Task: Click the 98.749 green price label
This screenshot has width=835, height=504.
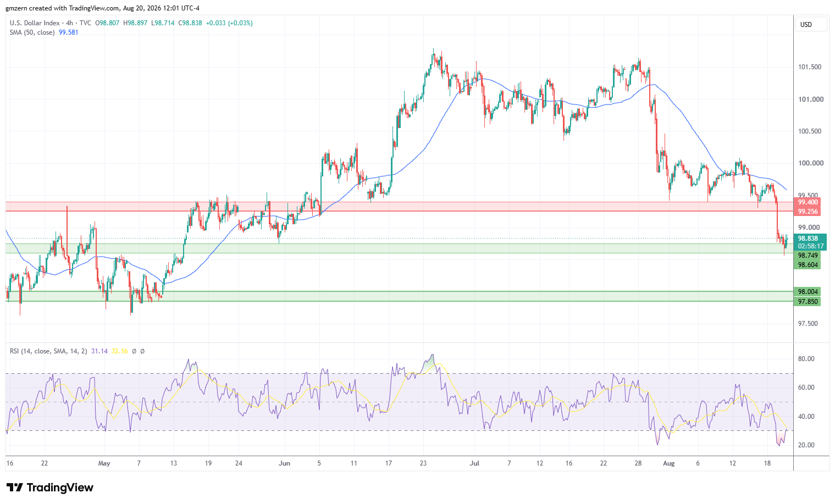Action: (808, 256)
